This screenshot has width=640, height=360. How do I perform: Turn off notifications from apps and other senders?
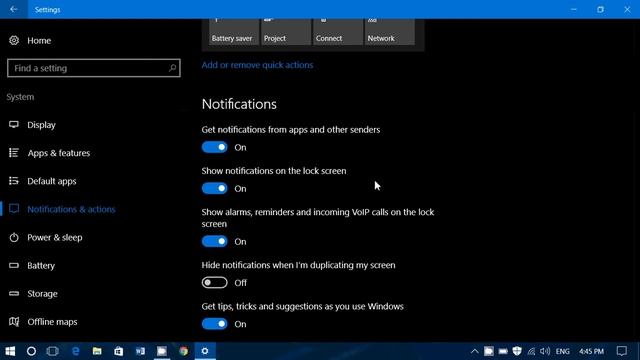tap(214, 147)
